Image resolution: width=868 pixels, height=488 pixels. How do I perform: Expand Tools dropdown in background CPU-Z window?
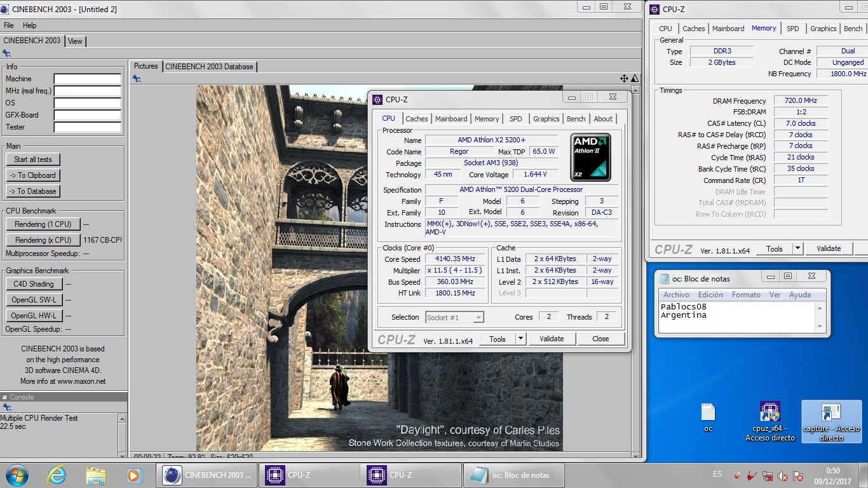pyautogui.click(x=797, y=248)
